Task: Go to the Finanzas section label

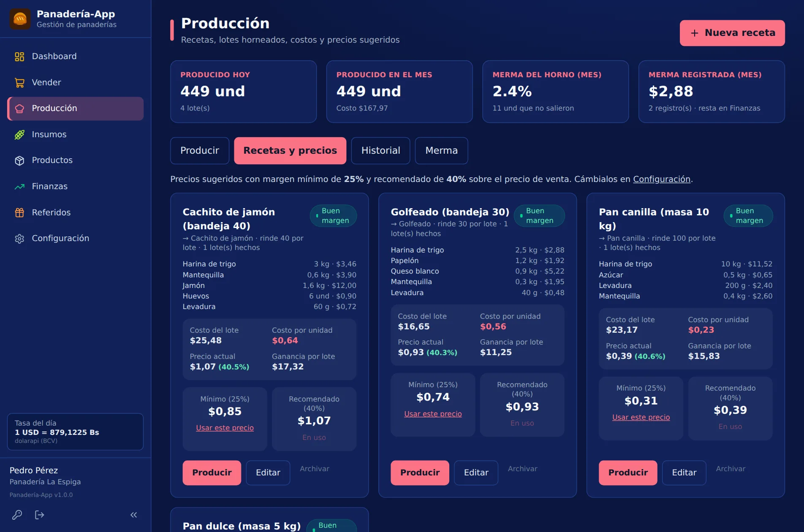Action: tap(50, 187)
